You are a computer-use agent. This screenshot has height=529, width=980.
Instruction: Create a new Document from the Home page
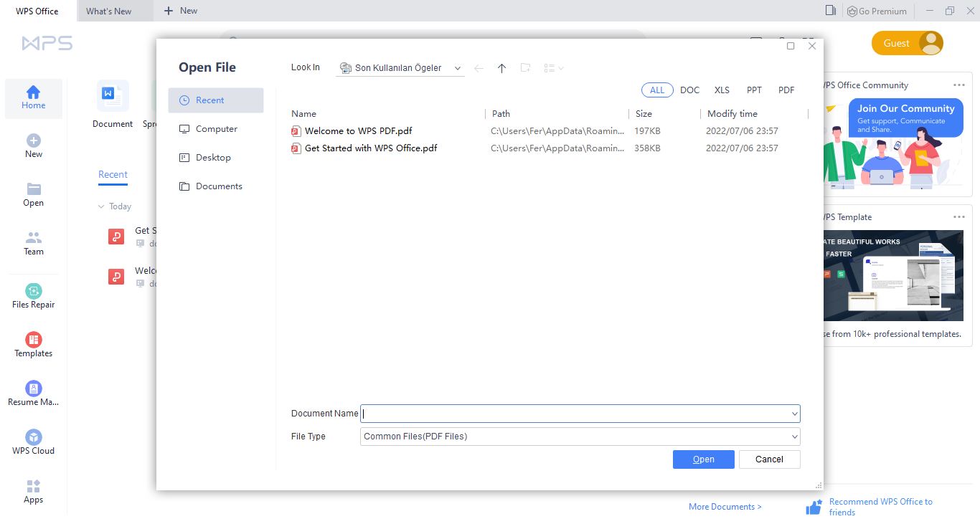[x=113, y=105]
